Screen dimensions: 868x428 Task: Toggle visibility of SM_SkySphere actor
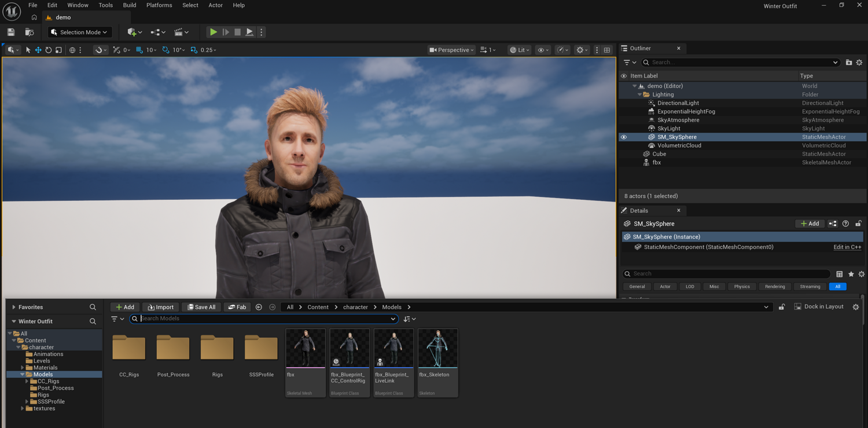tap(624, 137)
